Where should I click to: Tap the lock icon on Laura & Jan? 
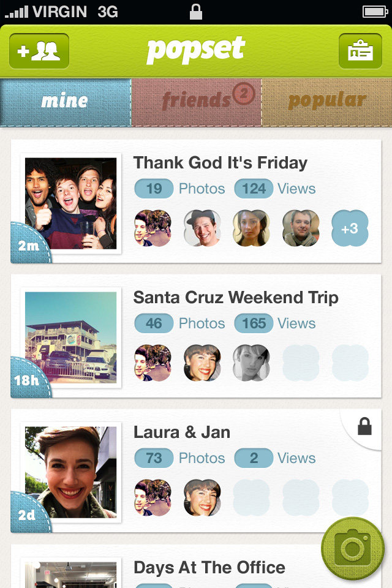(364, 426)
